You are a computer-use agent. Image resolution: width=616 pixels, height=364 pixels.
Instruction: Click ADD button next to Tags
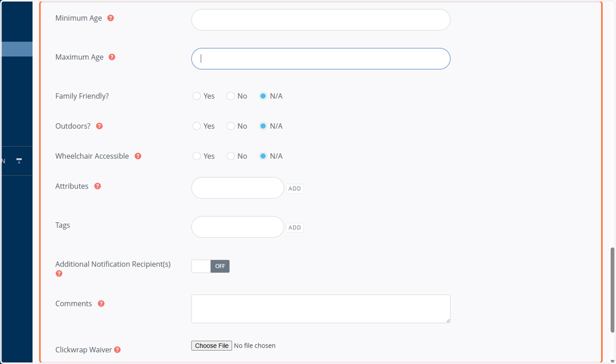(295, 227)
